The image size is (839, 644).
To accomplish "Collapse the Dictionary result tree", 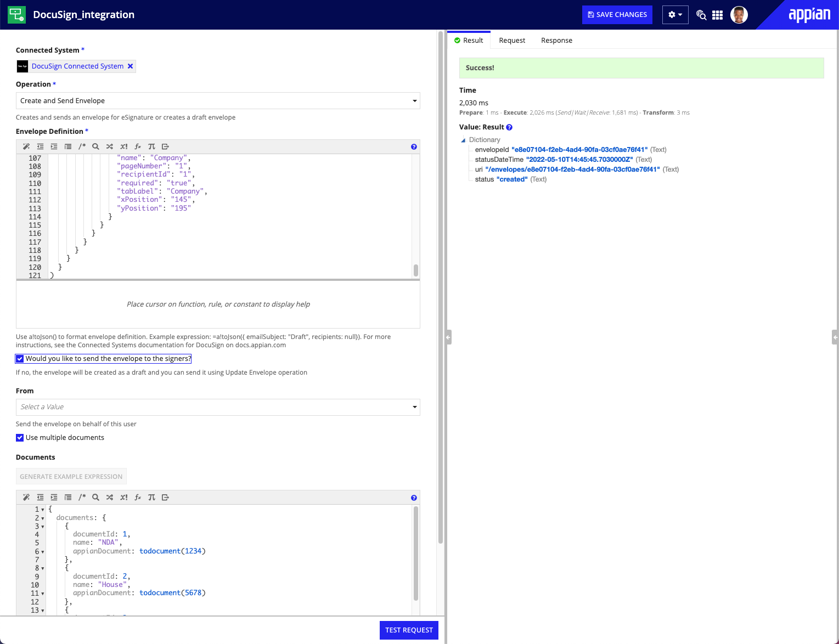I will pyautogui.click(x=463, y=140).
